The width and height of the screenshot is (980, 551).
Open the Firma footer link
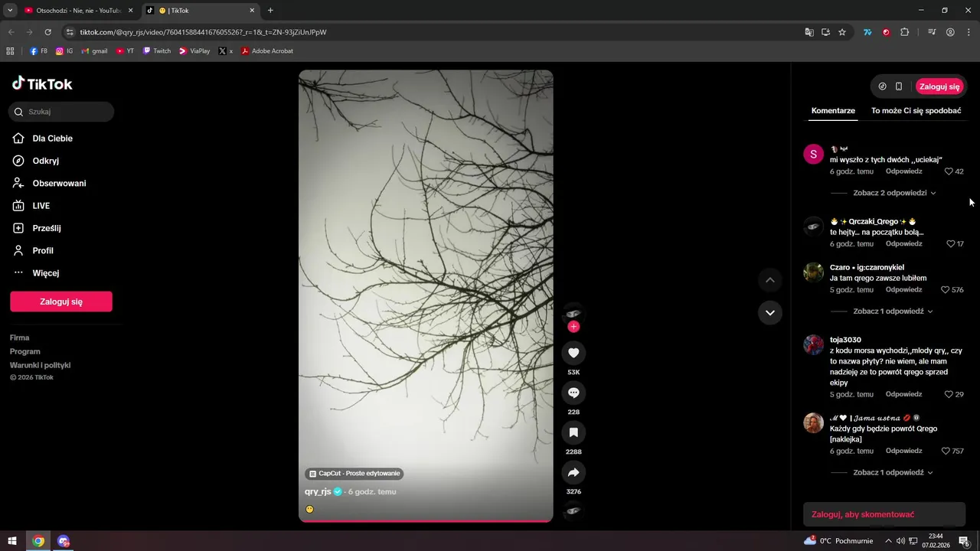pyautogui.click(x=20, y=337)
